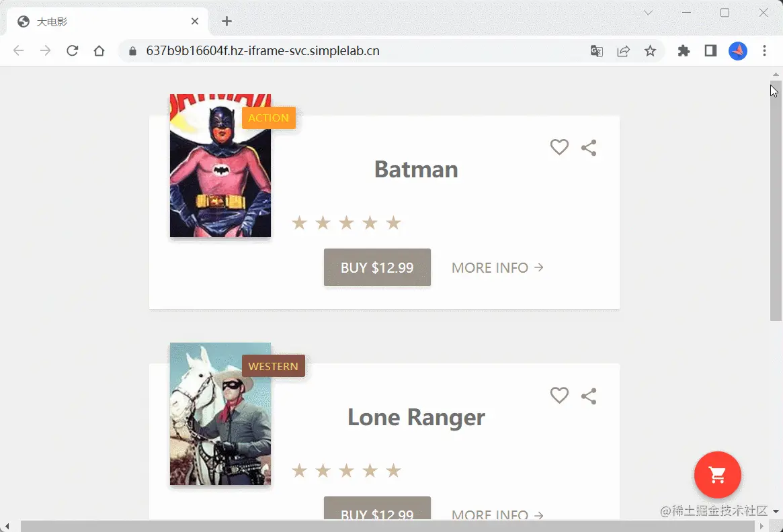Click the Batman movie poster thumbnail
Viewport: 783px width, 532px height.
[220, 166]
